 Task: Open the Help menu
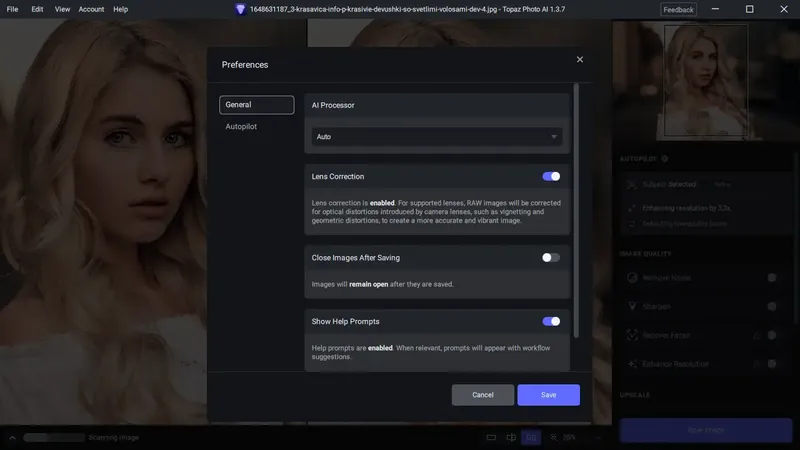point(120,9)
